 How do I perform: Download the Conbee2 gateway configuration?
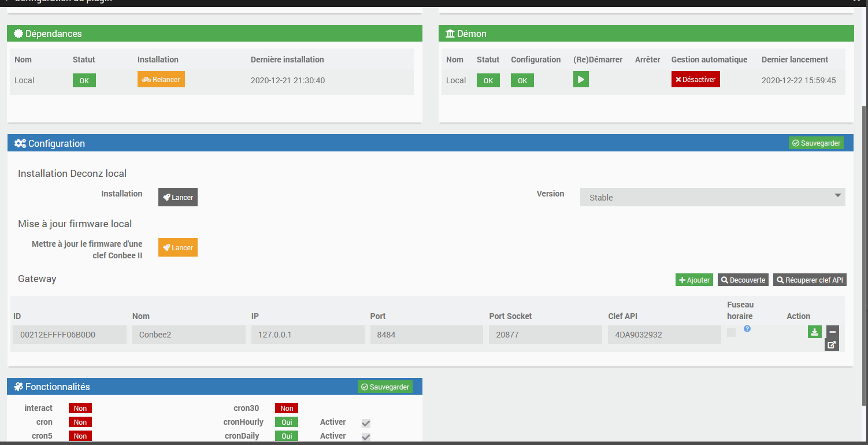pyautogui.click(x=814, y=332)
